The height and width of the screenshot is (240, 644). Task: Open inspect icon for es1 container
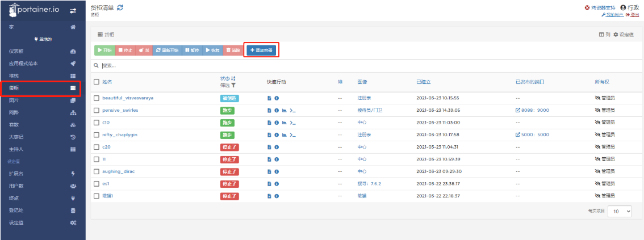pos(277,184)
